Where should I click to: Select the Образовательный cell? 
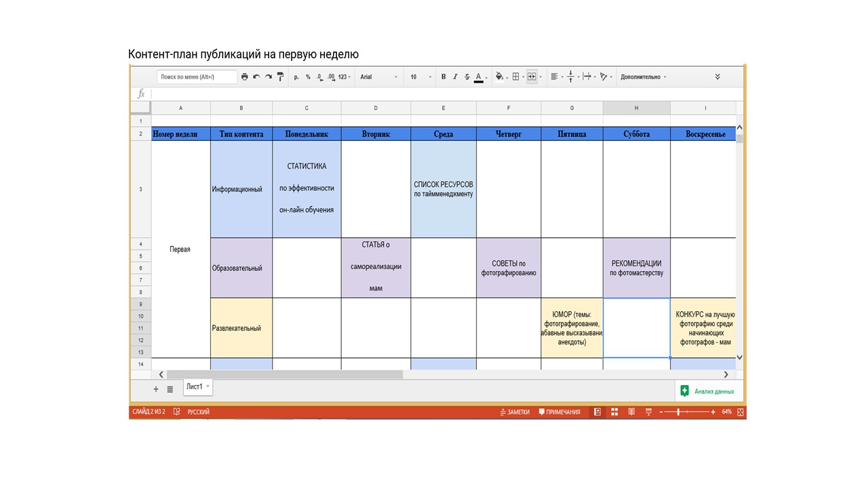click(x=241, y=268)
